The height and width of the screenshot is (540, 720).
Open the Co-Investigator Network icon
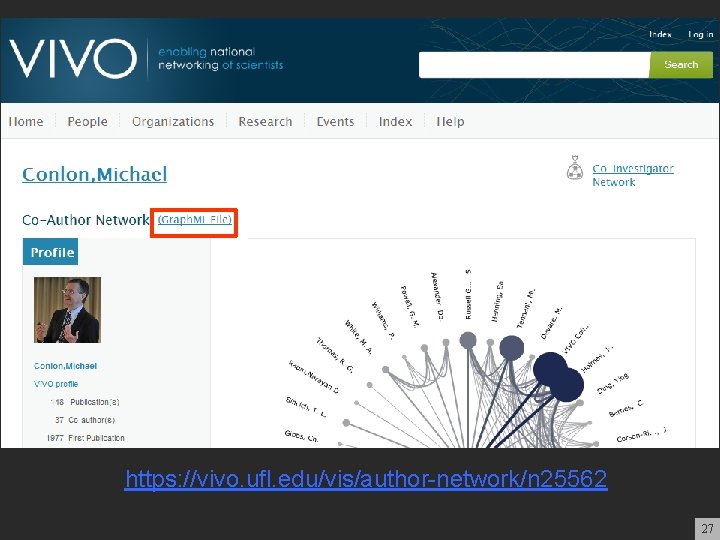click(x=574, y=168)
